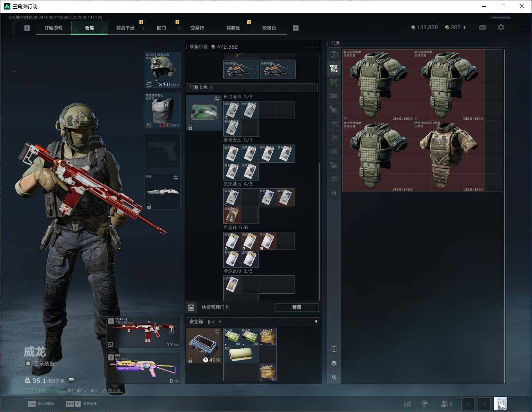This screenshot has width=532, height=412.
Task: Click the left navigation arrow icon by 开始游戏
Action: click(27, 28)
